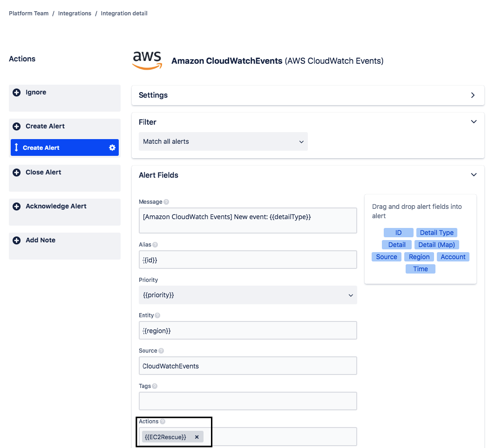
Task: Click the Detail (Map) field chip
Action: (437, 245)
